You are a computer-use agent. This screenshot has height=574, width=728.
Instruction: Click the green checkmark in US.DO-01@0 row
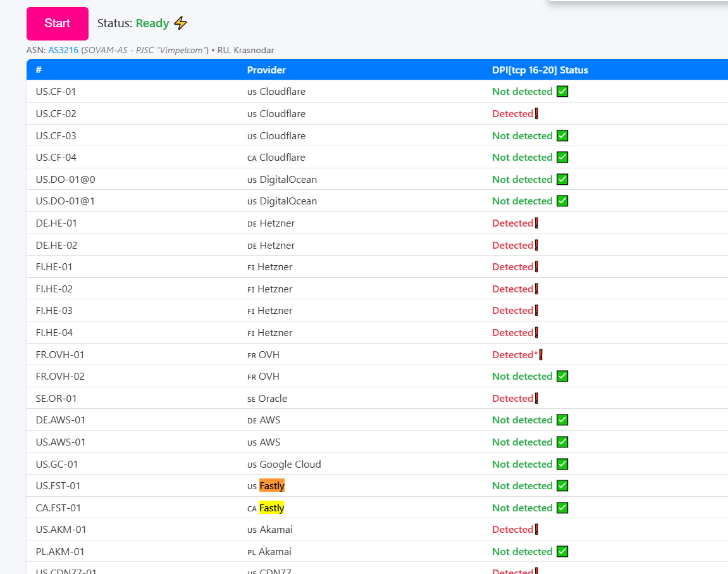[562, 179]
